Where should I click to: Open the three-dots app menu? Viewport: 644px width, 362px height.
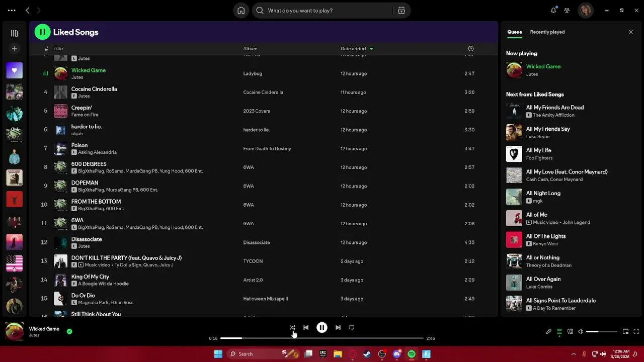click(x=12, y=11)
